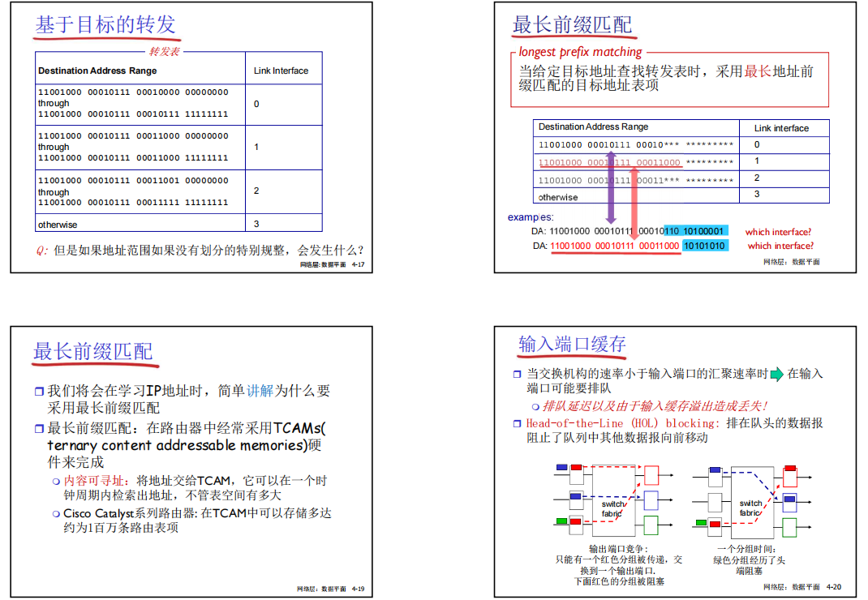
Task: Click address '11001000 00010111 00011001 00000000' in forwarding table
Action: click(x=133, y=181)
